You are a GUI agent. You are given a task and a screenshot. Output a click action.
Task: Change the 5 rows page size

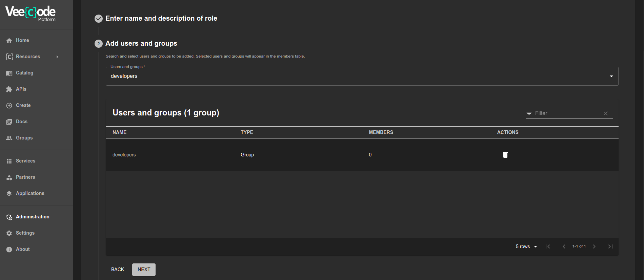tap(526, 246)
